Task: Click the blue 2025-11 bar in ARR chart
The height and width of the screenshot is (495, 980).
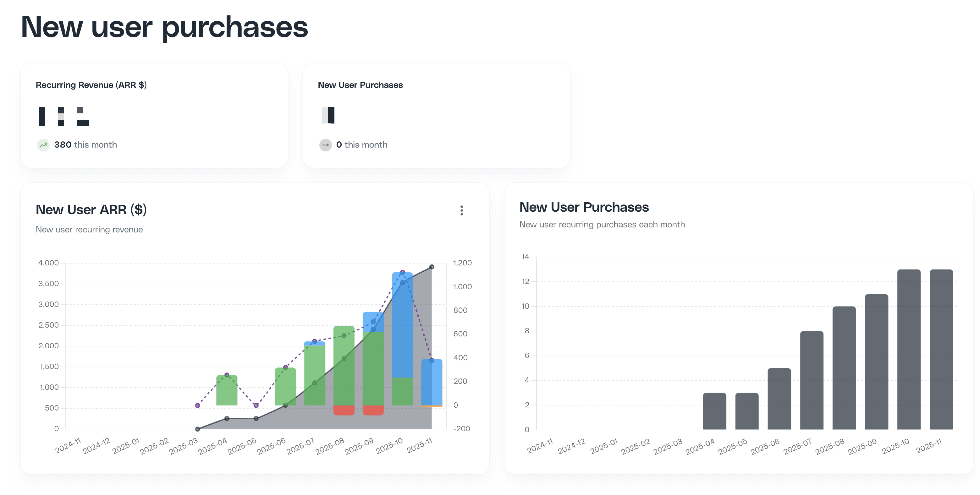Action: [432, 382]
